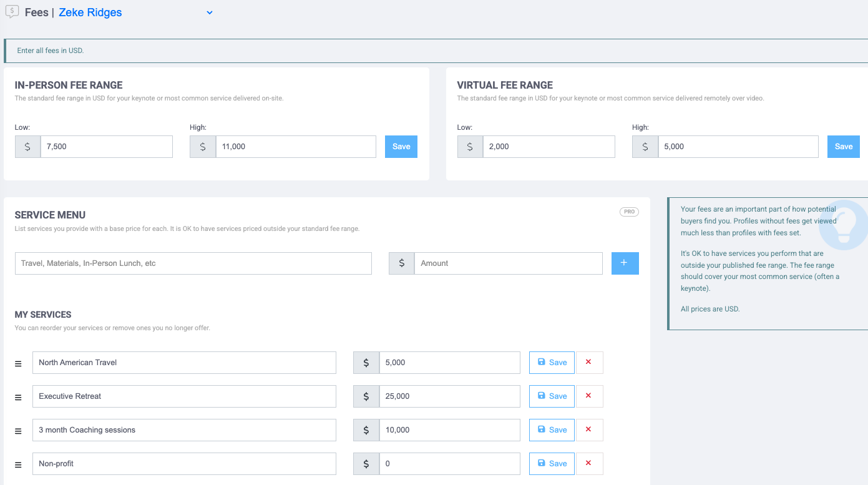Click the dollar sign beside Virtual High
868x485 pixels.
click(x=645, y=147)
